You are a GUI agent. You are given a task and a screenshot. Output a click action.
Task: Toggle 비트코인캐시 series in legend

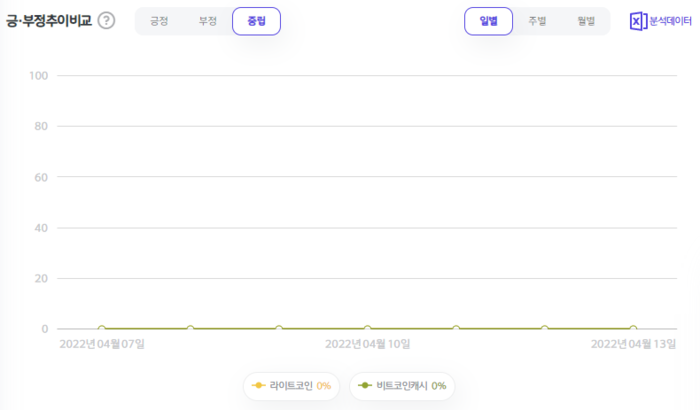click(403, 385)
